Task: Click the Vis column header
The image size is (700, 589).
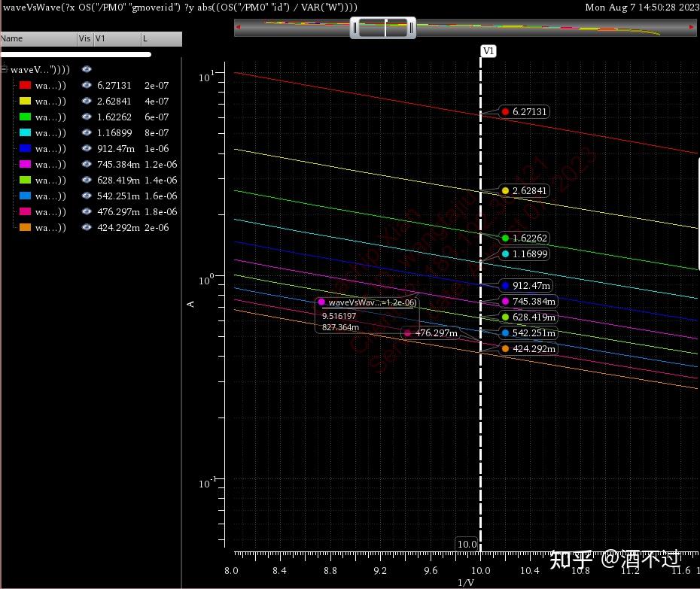Action: 84,38
